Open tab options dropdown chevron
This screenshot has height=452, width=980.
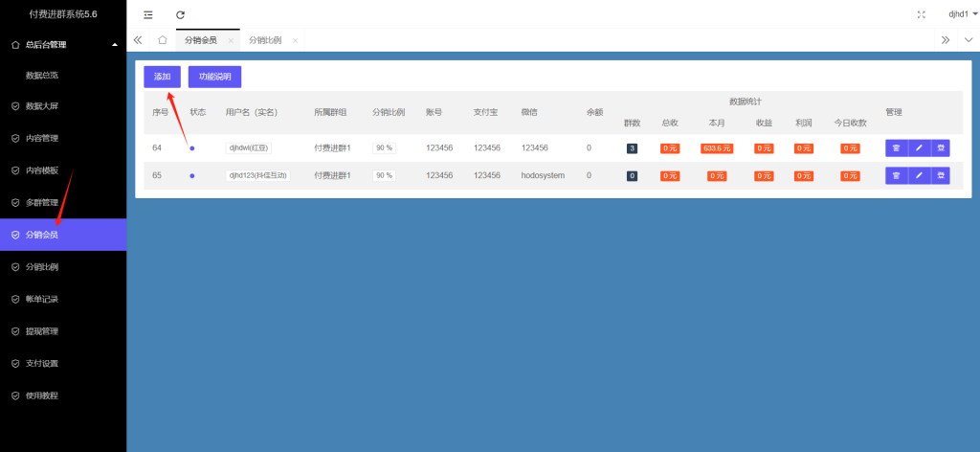coord(969,40)
